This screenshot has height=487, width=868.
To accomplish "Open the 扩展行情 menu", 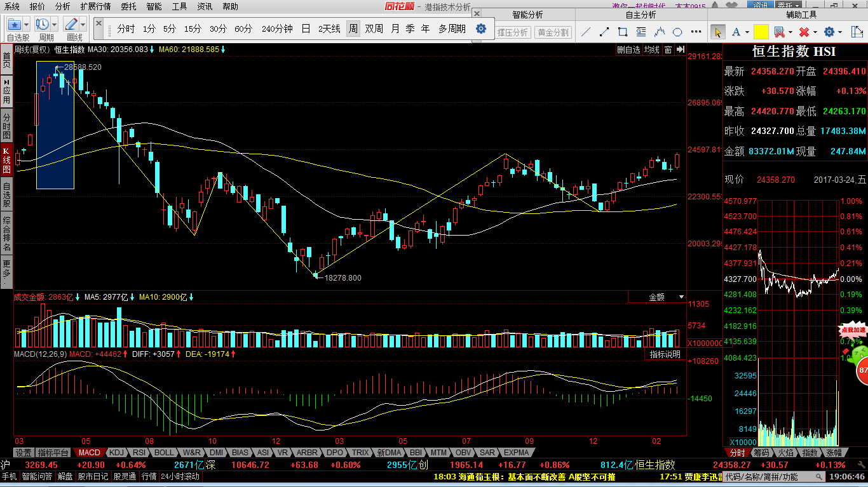I will [x=95, y=6].
